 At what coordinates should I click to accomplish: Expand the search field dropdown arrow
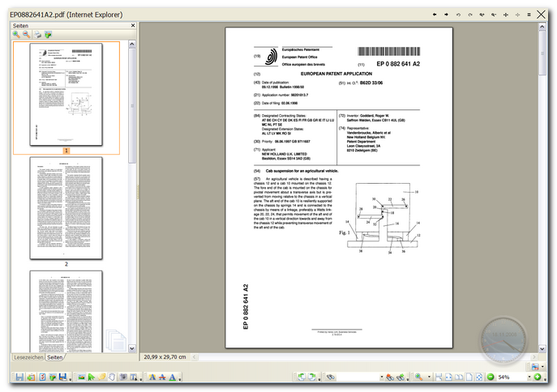(x=381, y=377)
